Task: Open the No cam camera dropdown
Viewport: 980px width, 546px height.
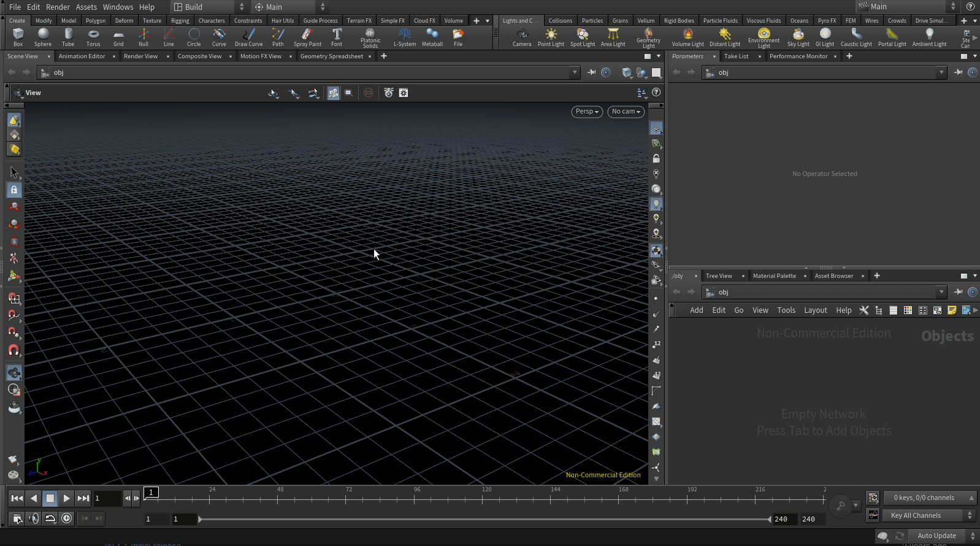Action: tap(626, 112)
